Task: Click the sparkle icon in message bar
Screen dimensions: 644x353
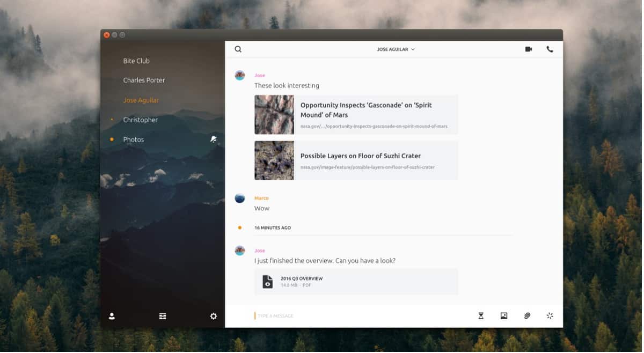Action: (550, 316)
